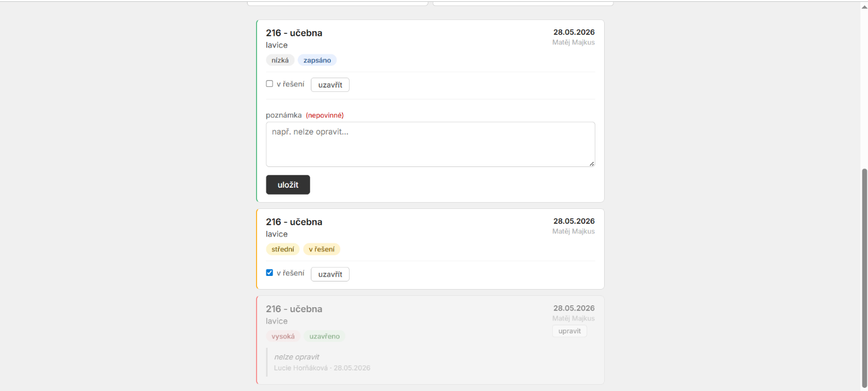
Task: Click the yellow "v řešení" status badge
Action: click(x=321, y=249)
